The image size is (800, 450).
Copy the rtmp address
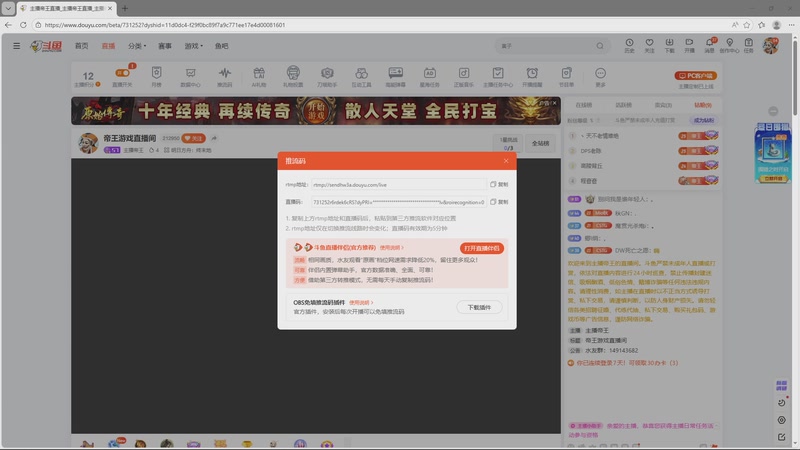pos(499,184)
